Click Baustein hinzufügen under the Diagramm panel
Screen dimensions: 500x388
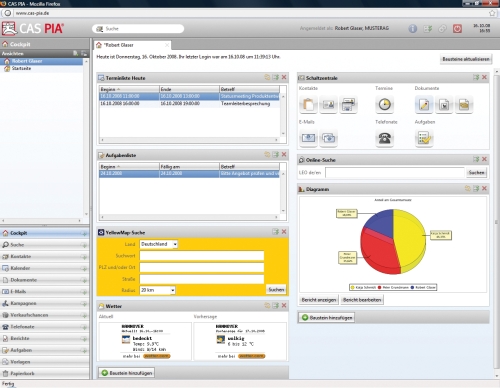click(x=327, y=318)
